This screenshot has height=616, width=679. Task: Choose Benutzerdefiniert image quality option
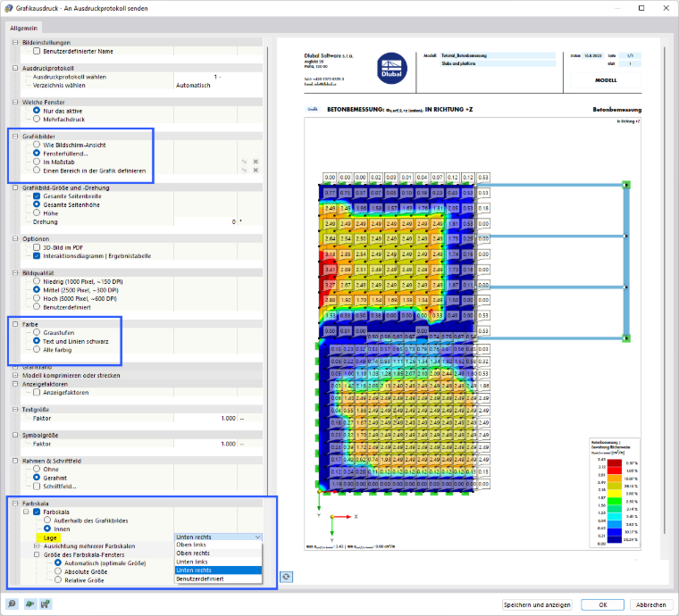click(x=37, y=307)
